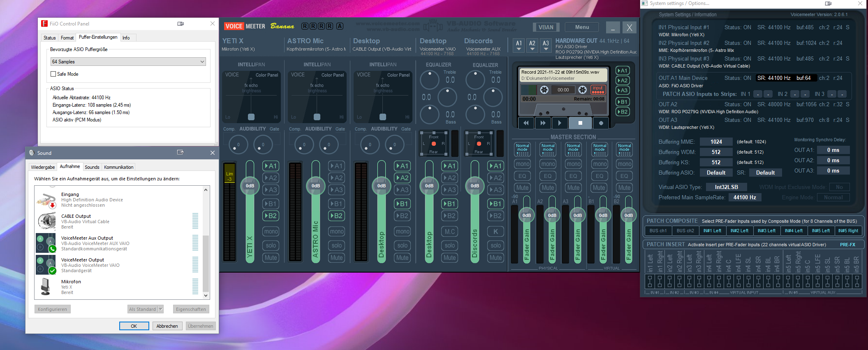Click the Treble knob on Desktop VAIO equalizer
Screen dimensions: 868x350
click(430, 80)
